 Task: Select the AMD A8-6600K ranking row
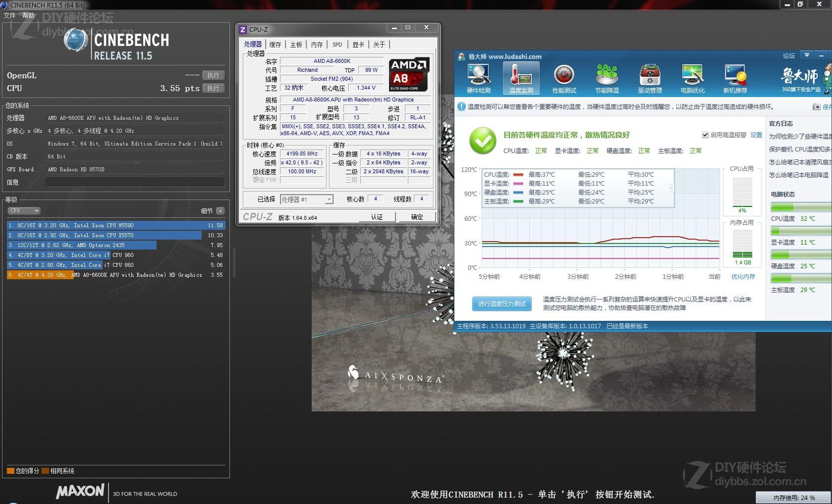[x=116, y=275]
